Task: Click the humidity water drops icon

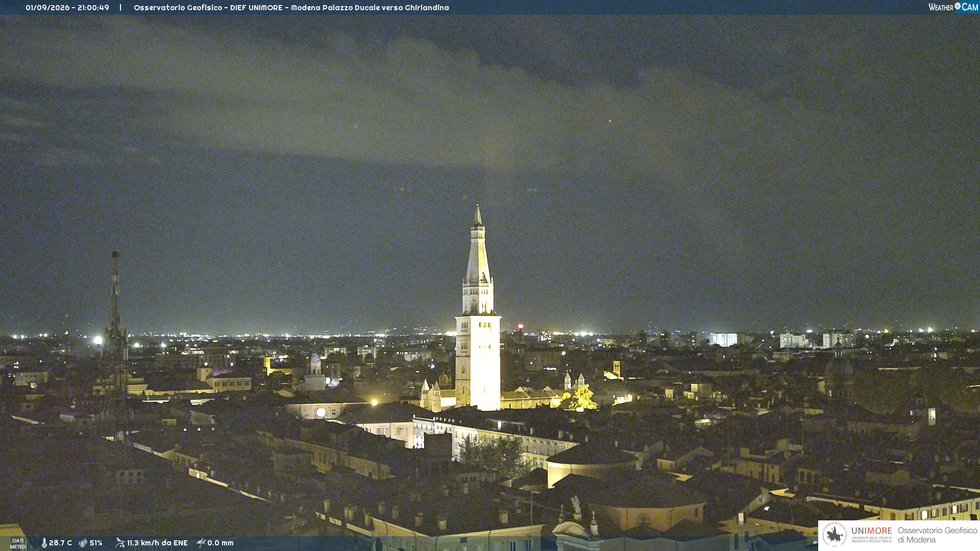Action: [83, 543]
